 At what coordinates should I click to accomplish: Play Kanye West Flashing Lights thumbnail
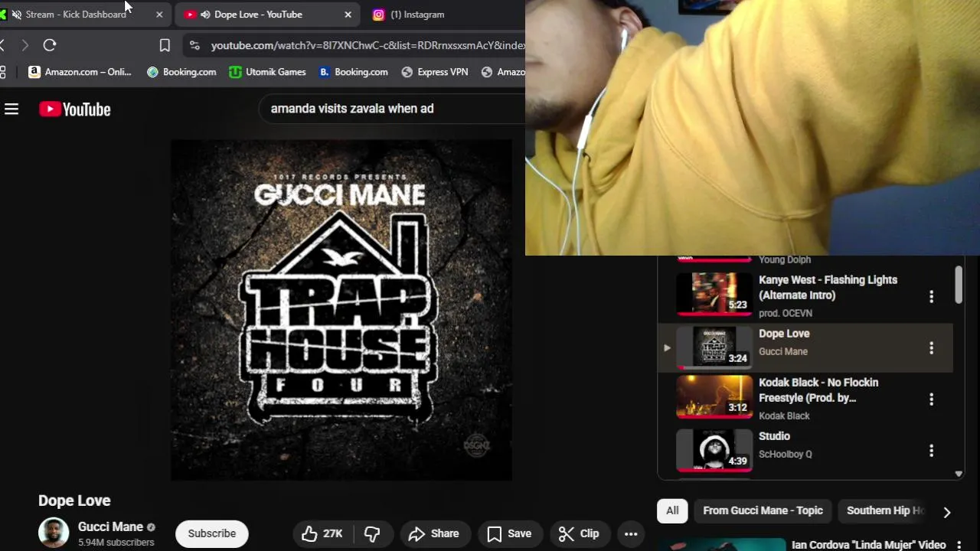pyautogui.click(x=714, y=294)
